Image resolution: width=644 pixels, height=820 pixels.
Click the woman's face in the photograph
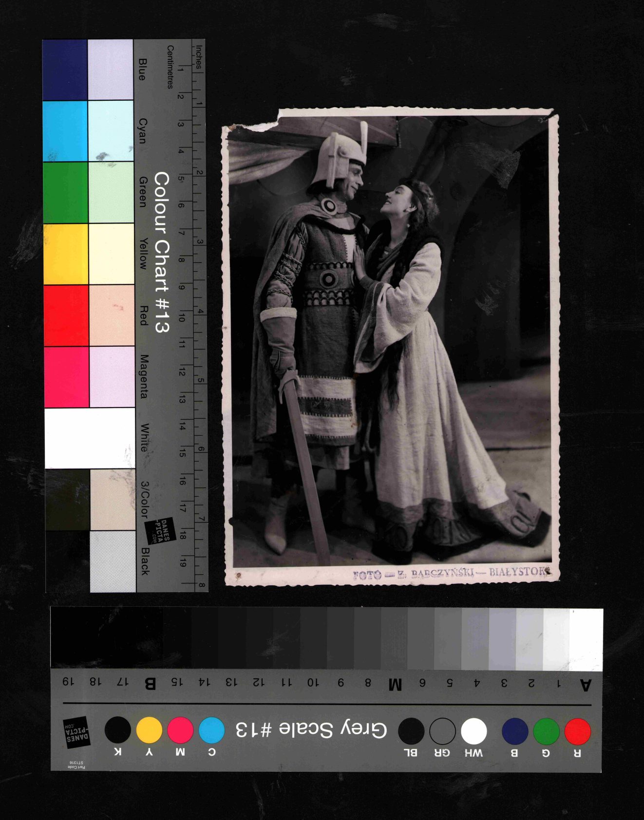click(397, 199)
